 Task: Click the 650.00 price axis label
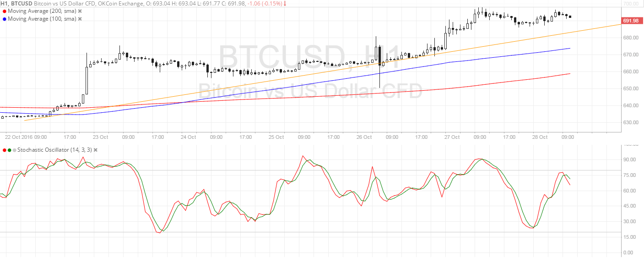point(631,88)
